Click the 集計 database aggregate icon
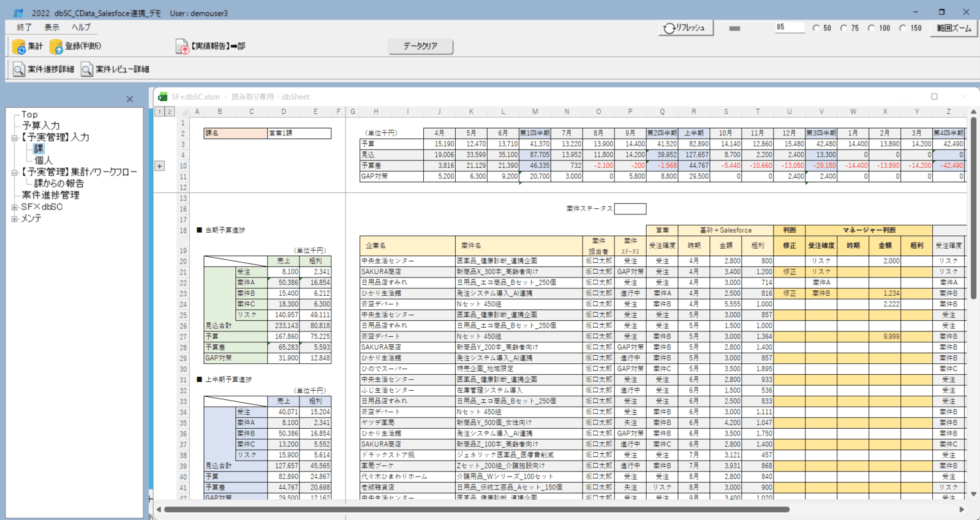980x520 pixels. coord(18,47)
